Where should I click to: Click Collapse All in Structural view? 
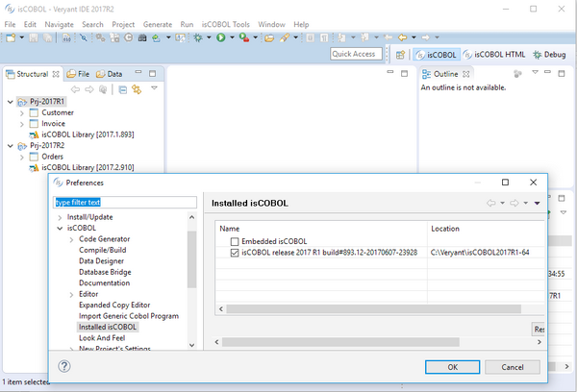point(122,89)
